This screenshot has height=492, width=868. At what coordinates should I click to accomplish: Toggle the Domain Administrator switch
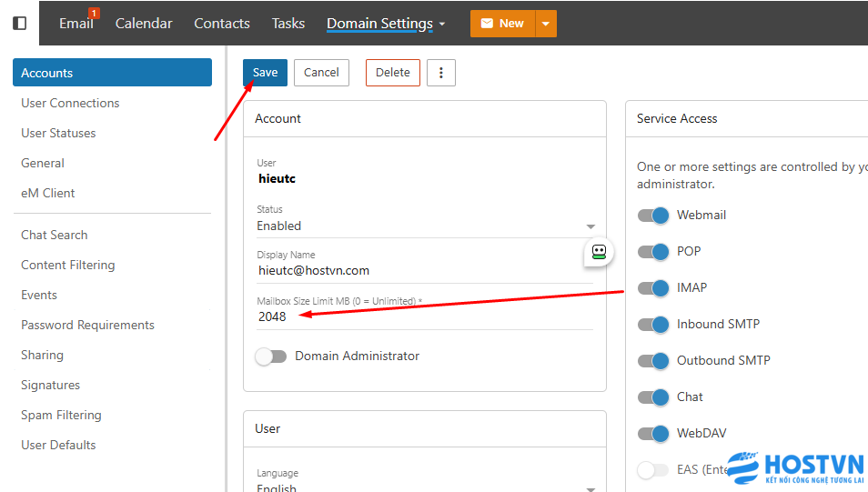click(271, 356)
